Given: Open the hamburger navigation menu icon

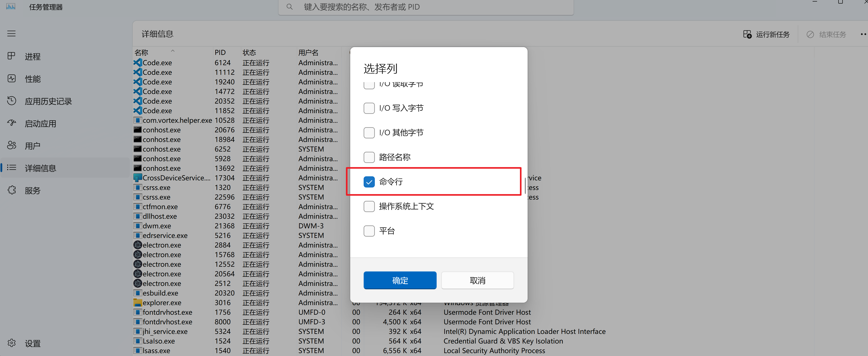Looking at the screenshot, I should pos(11,34).
